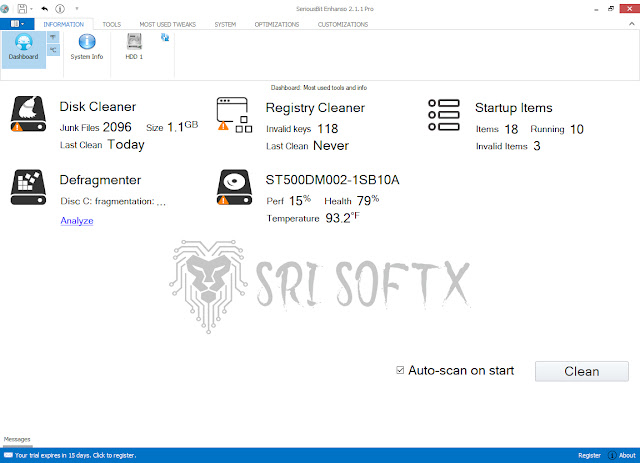Click the startup Items count 18

(511, 129)
